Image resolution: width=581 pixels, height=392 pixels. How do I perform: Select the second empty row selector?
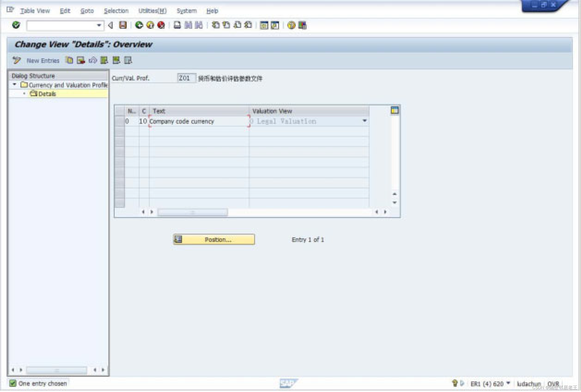[119, 132]
